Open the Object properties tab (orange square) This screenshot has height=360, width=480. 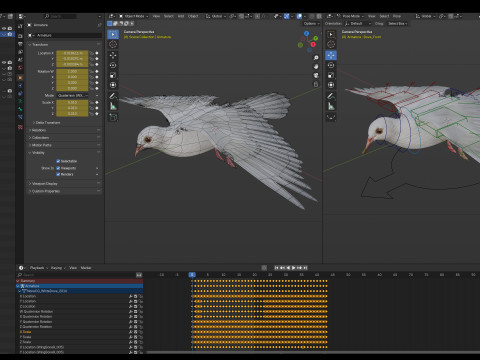tap(20, 77)
